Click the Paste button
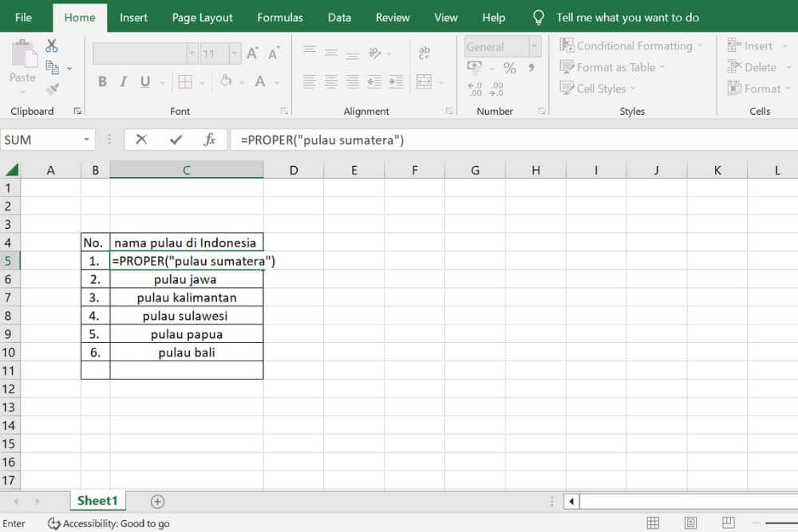The width and height of the screenshot is (798, 532). (x=22, y=62)
